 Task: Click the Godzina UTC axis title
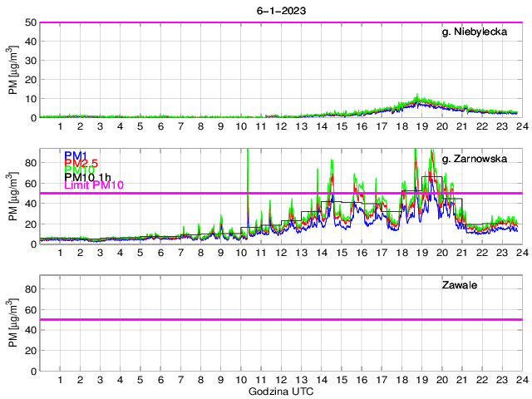pos(280,391)
